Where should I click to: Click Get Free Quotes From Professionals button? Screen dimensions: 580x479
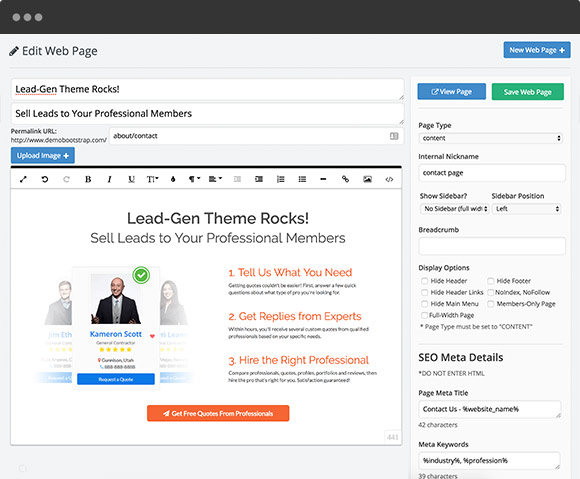(218, 413)
